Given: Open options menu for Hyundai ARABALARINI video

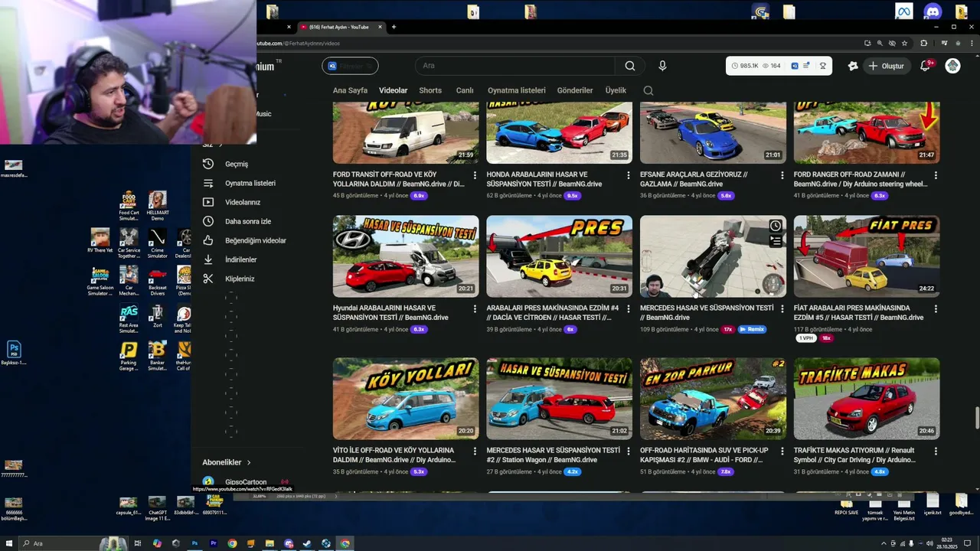Looking at the screenshot, I should click(475, 308).
